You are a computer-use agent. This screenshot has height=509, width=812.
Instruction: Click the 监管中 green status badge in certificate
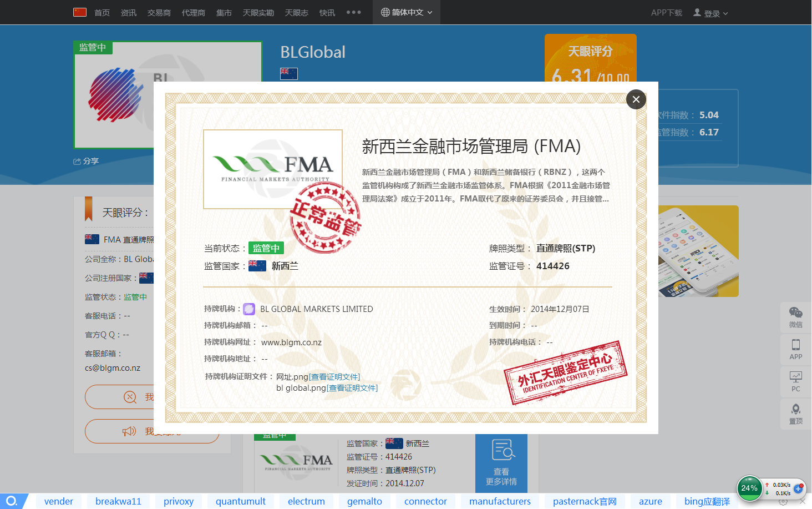(x=266, y=248)
